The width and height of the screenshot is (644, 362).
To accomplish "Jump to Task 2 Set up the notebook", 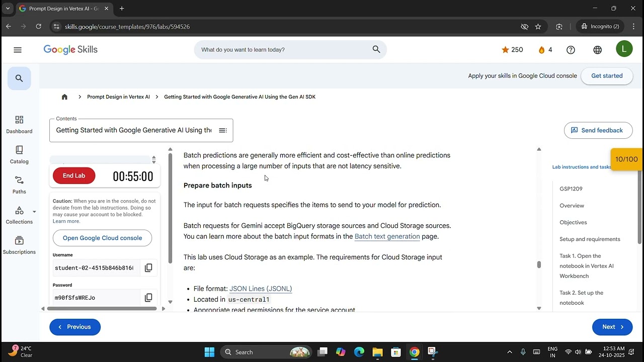I will click(x=582, y=298).
